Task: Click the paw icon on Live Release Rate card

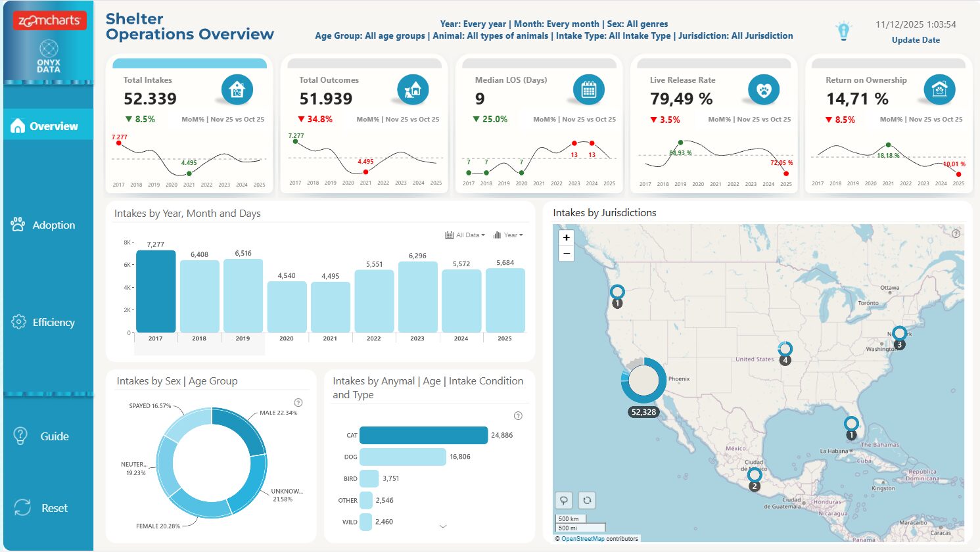Action: (x=764, y=90)
